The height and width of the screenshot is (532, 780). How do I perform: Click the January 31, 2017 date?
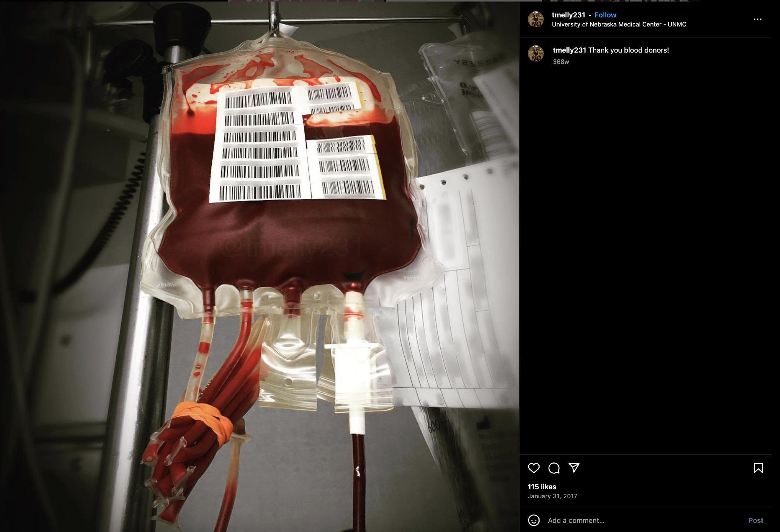point(552,496)
